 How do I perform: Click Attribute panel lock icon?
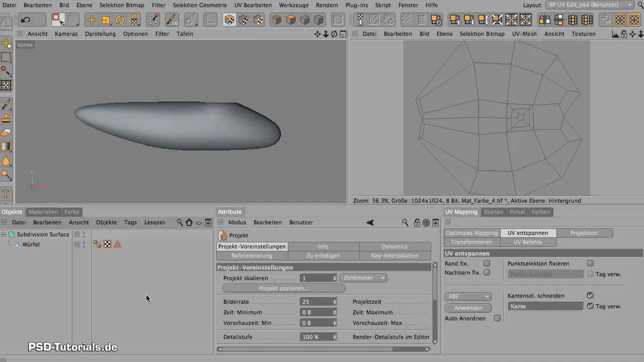pos(417,222)
